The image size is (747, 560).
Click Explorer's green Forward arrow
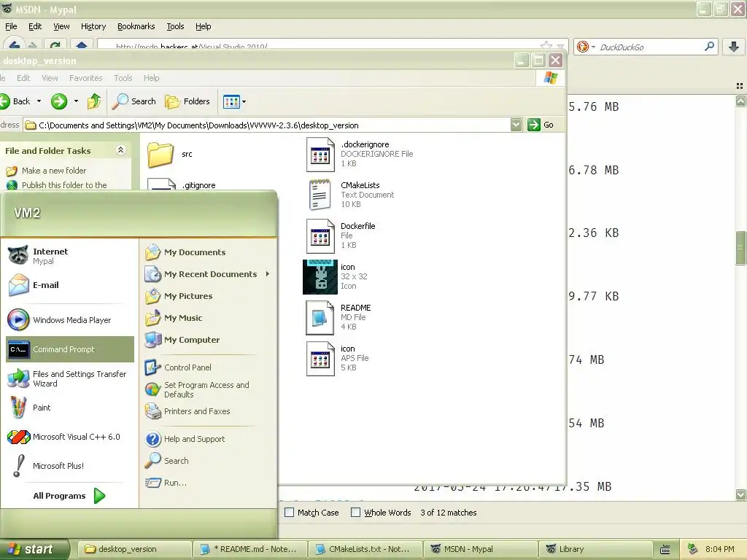[x=59, y=101]
